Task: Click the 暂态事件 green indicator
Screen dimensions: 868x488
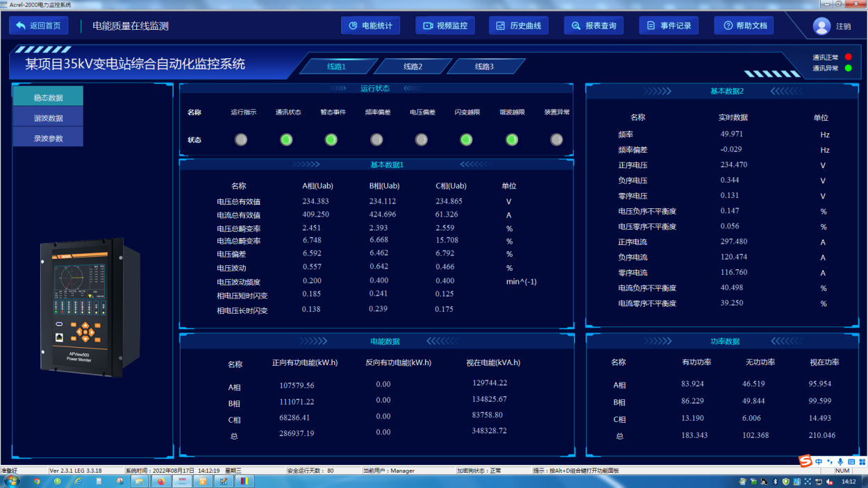Action: (x=331, y=140)
